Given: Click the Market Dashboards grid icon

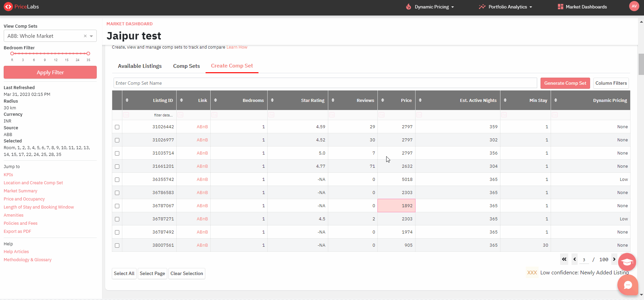Looking at the screenshot, I should 560,7.
